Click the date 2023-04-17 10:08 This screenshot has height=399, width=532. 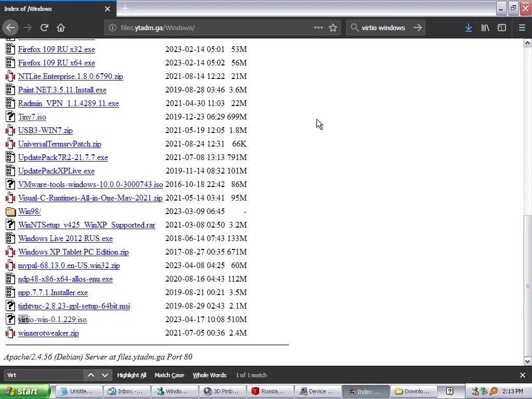(x=195, y=320)
